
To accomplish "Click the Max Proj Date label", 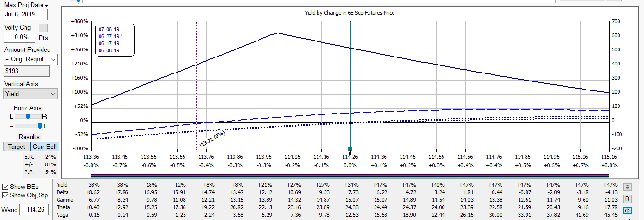I will 24,5.
